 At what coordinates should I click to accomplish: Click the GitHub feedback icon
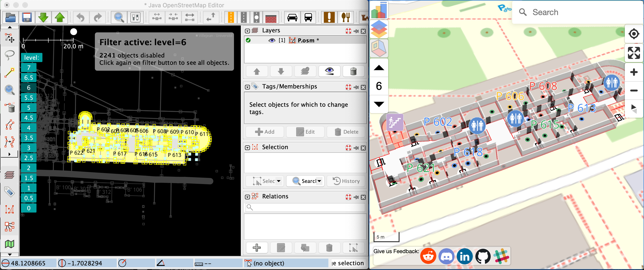483,256
